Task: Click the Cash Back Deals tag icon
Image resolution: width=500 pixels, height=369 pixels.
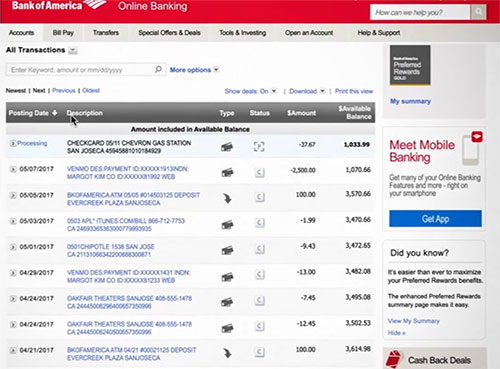Action: coord(393,359)
